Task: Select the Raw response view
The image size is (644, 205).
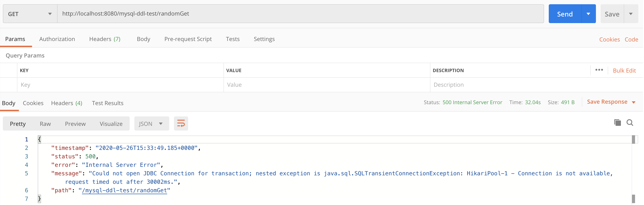Action: pos(45,124)
